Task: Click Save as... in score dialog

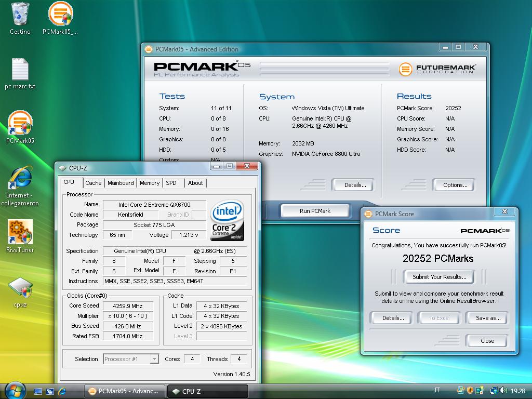Action: click(x=486, y=318)
